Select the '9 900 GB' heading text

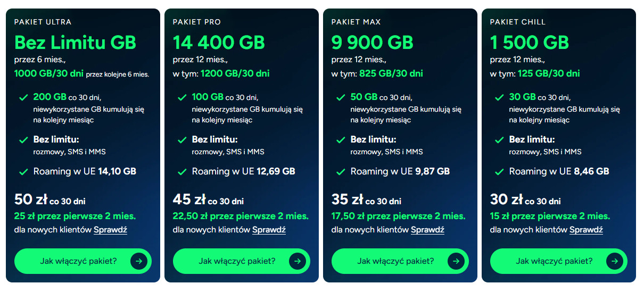[372, 42]
